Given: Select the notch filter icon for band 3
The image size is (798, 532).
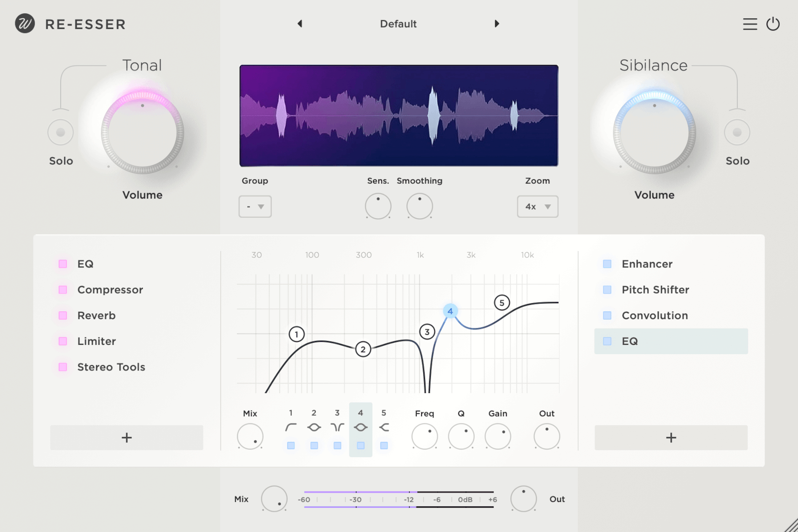Looking at the screenshot, I should coord(337,427).
